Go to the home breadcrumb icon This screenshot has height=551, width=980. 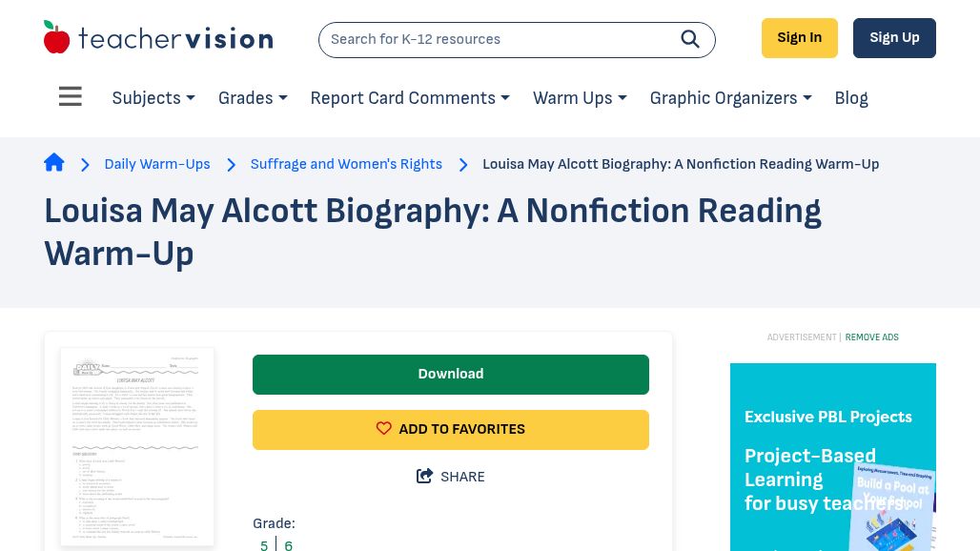(54, 163)
